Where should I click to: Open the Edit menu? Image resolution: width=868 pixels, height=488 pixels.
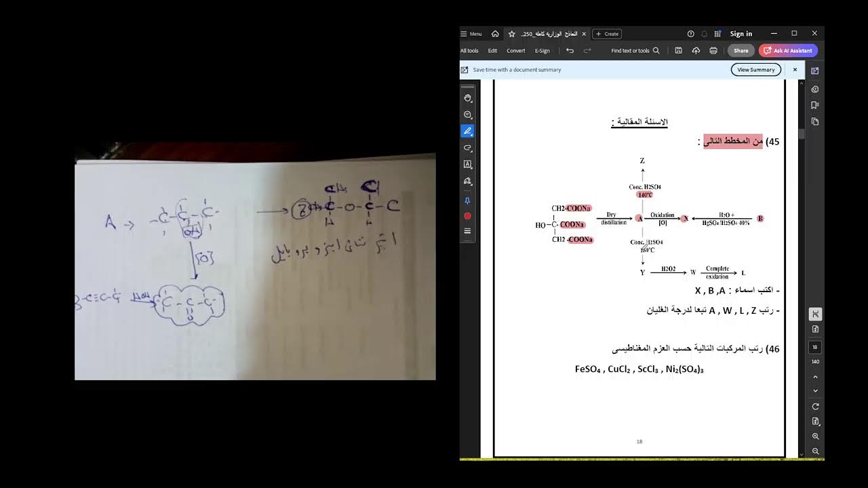492,51
